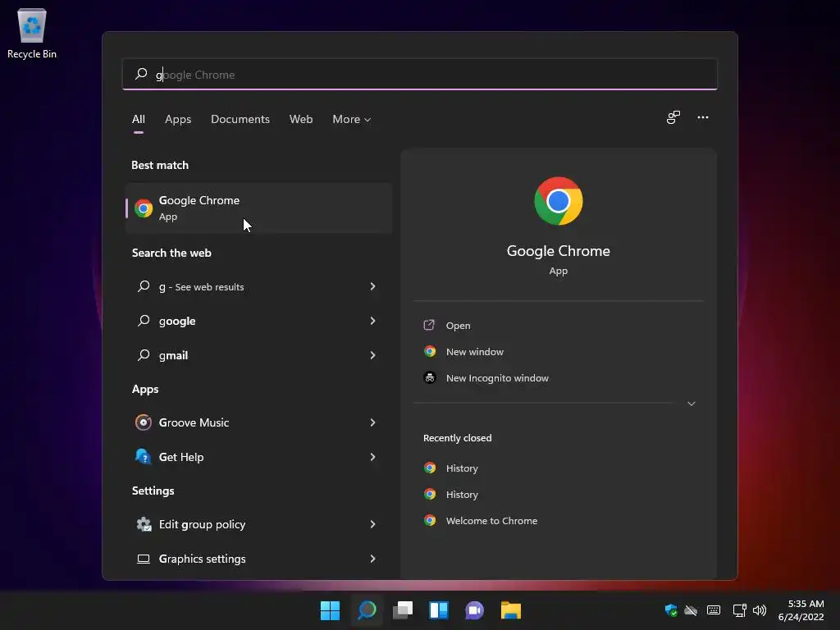
Task: Open File Explorer from taskbar
Action: (x=510, y=610)
